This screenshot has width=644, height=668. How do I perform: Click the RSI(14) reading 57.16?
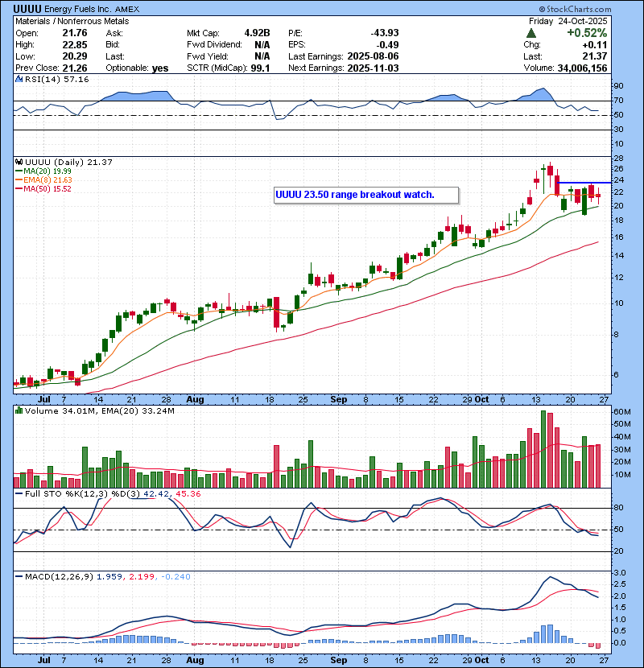coord(77,79)
